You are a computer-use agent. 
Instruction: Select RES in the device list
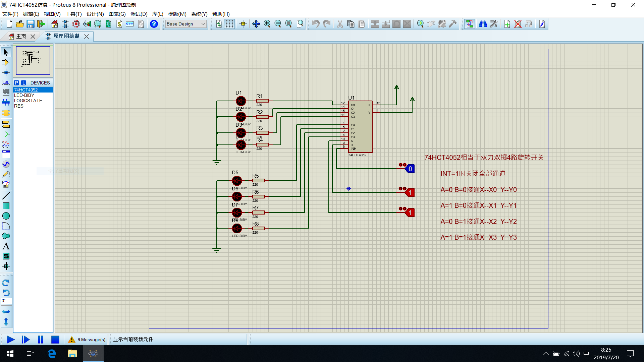[33, 106]
